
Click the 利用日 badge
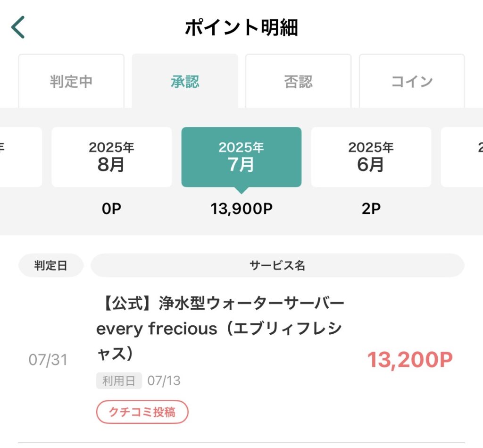click(x=119, y=381)
